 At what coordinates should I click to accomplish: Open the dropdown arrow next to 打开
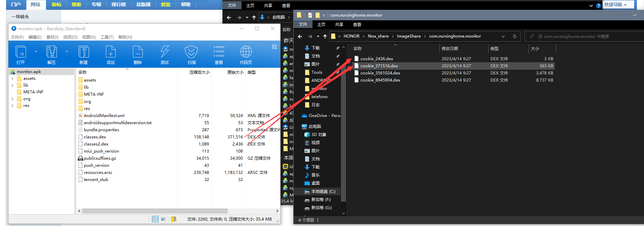36,51
